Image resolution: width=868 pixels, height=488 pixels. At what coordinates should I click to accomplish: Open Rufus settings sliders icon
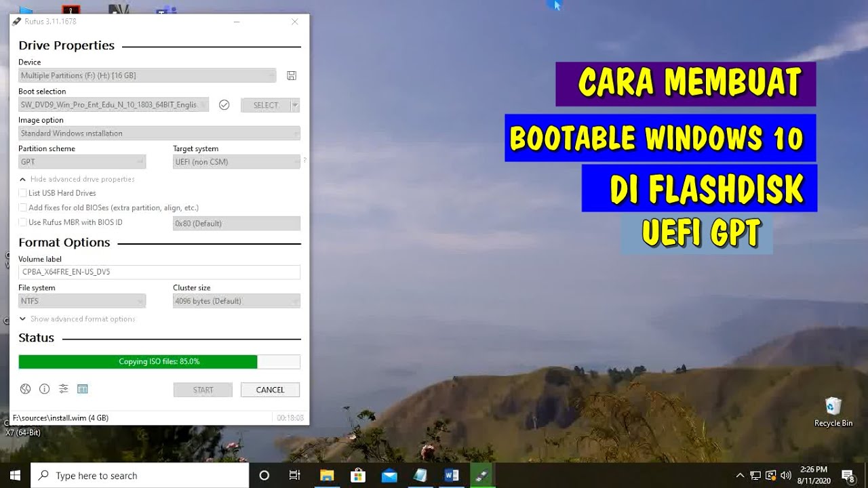point(63,389)
